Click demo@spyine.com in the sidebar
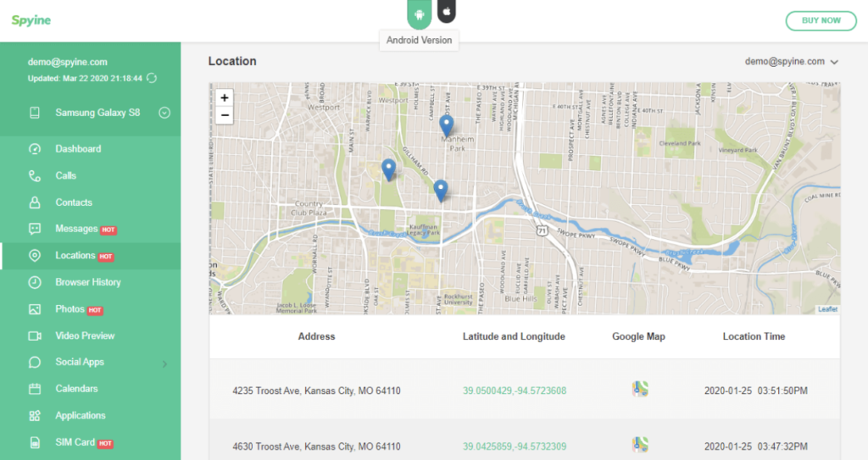The width and height of the screenshot is (868, 460). coord(68,62)
